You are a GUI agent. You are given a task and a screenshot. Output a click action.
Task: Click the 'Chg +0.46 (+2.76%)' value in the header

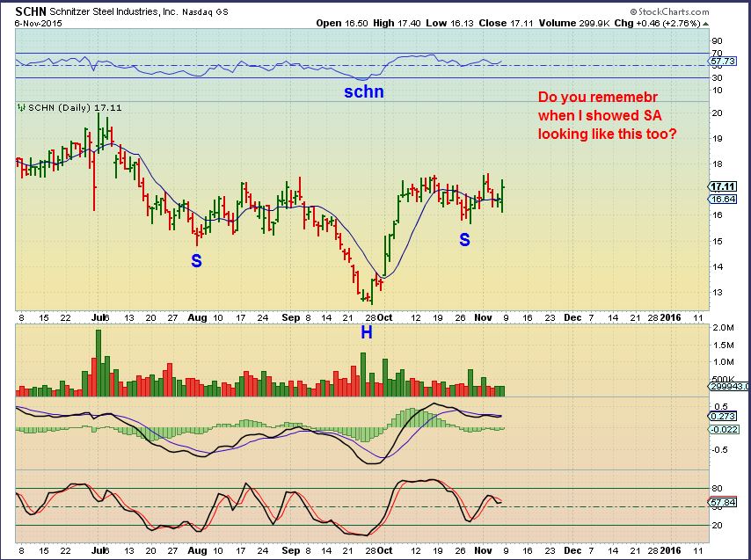click(658, 23)
